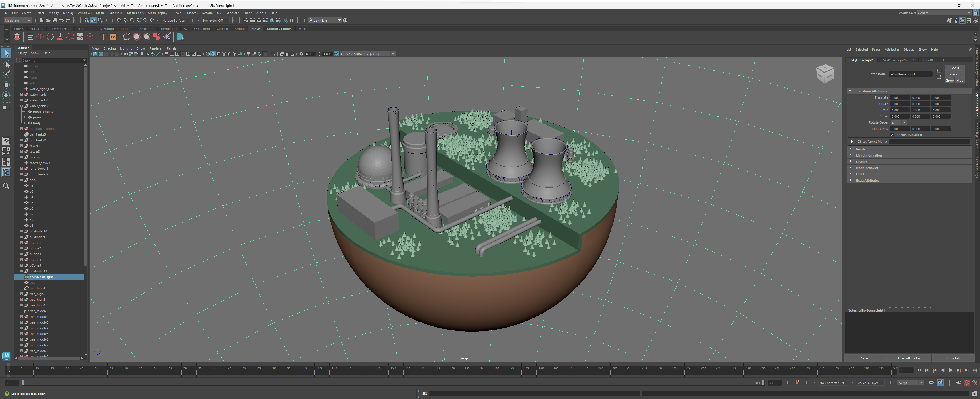Screen dimensions: 980x399
Task: Select the Lasso tool in the toolbox
Action: pos(6,64)
